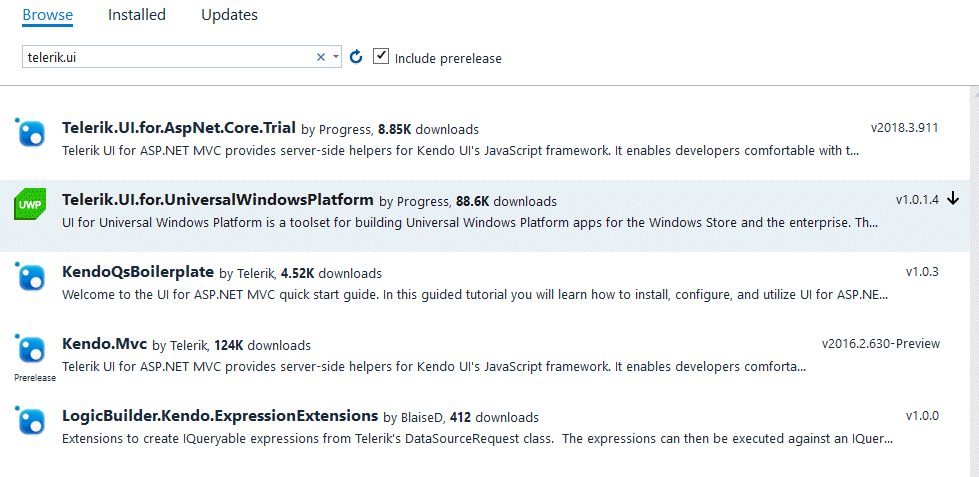This screenshot has width=979, height=477.
Task: Select the Telerik.UI.for.AspNet.Core.Trial package title
Action: click(x=178, y=128)
